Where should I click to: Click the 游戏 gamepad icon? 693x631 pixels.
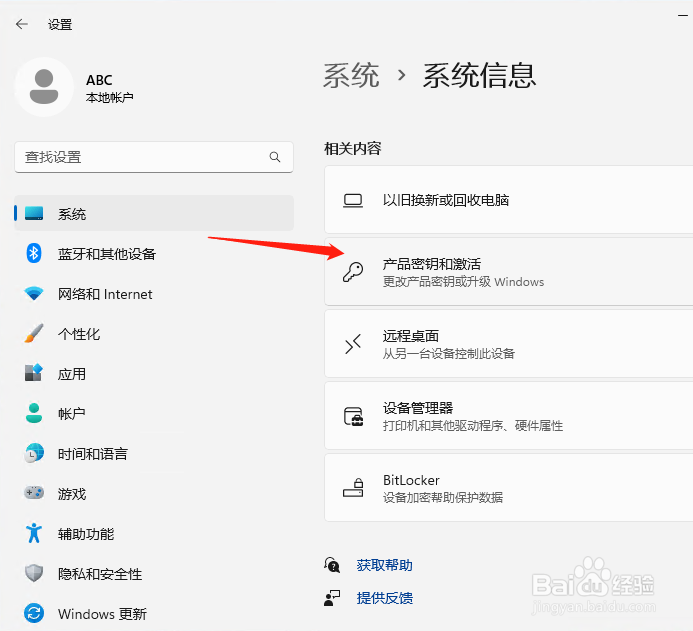pos(34,492)
